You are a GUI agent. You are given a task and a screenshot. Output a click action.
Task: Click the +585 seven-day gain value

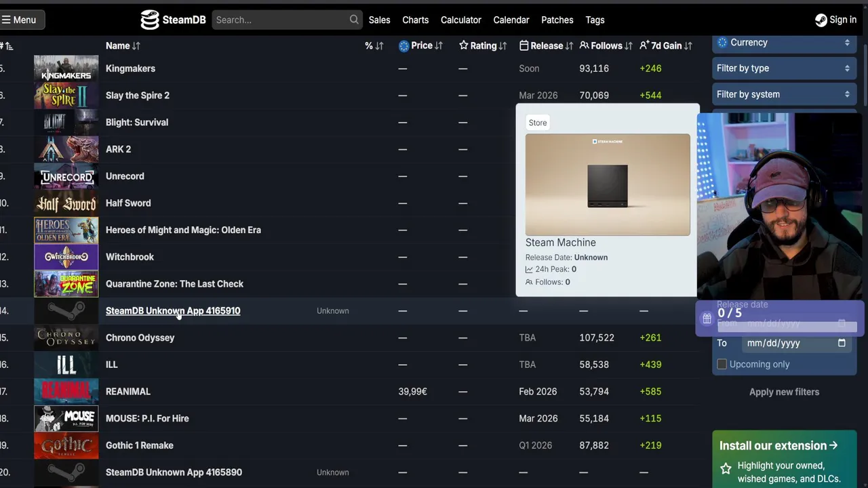click(x=650, y=392)
